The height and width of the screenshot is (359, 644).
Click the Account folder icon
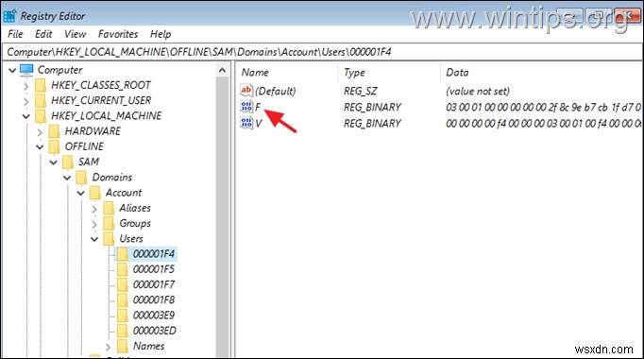(94, 193)
